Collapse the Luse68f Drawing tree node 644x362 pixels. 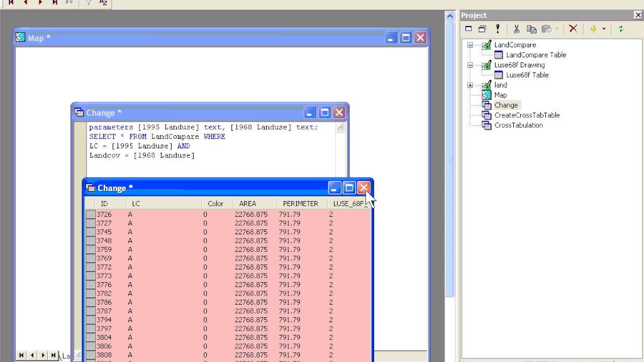(x=470, y=65)
